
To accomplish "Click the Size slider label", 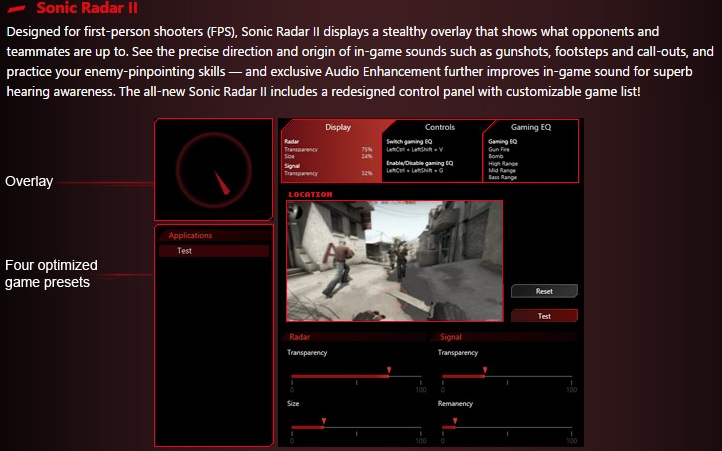I will tap(293, 404).
